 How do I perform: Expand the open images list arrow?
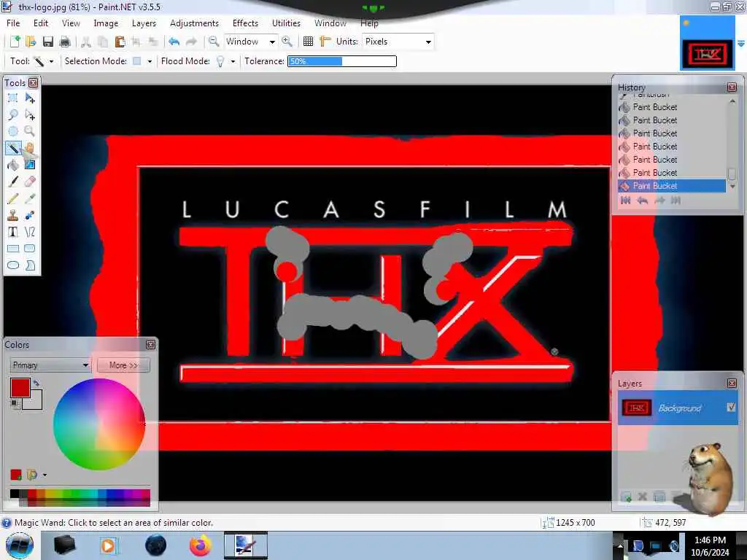click(x=741, y=43)
